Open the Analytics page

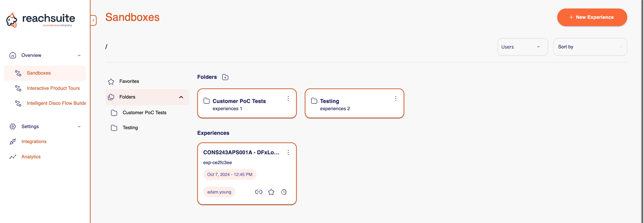[31, 157]
